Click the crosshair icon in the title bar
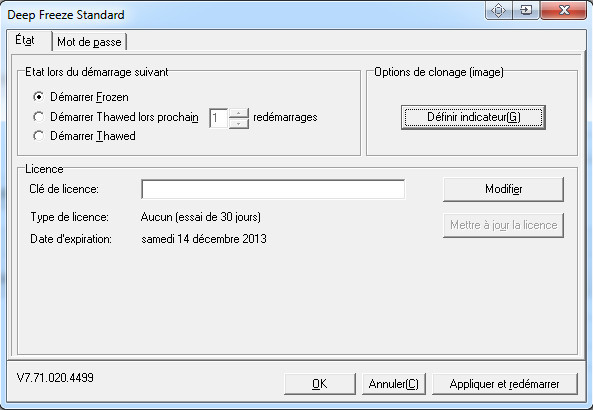Image resolution: width=593 pixels, height=410 pixels. point(498,10)
